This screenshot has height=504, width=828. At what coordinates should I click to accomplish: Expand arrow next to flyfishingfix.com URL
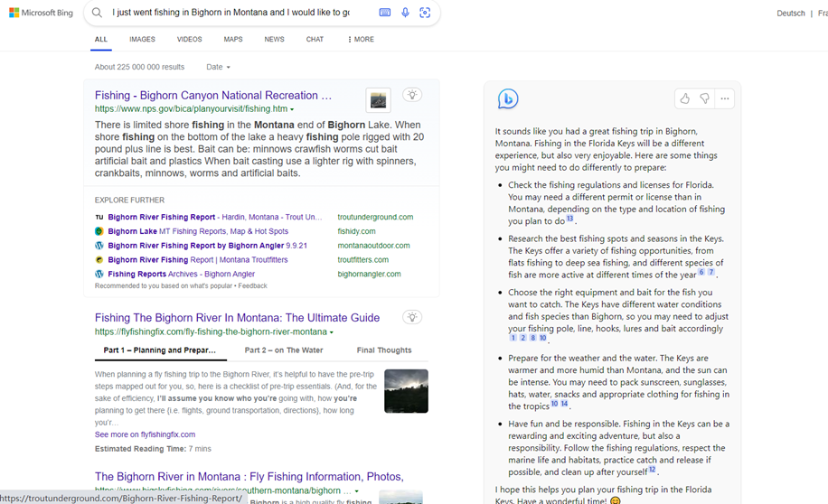332,332
